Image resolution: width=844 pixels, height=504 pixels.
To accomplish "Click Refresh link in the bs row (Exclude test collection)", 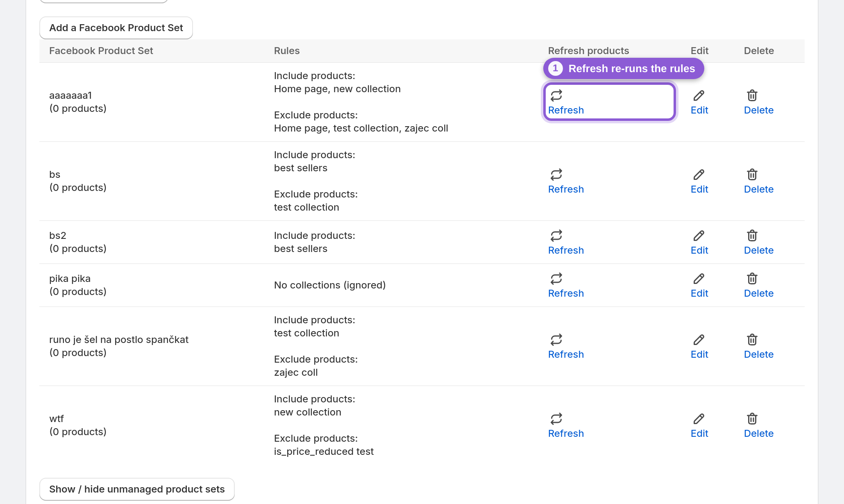I will pos(566,189).
